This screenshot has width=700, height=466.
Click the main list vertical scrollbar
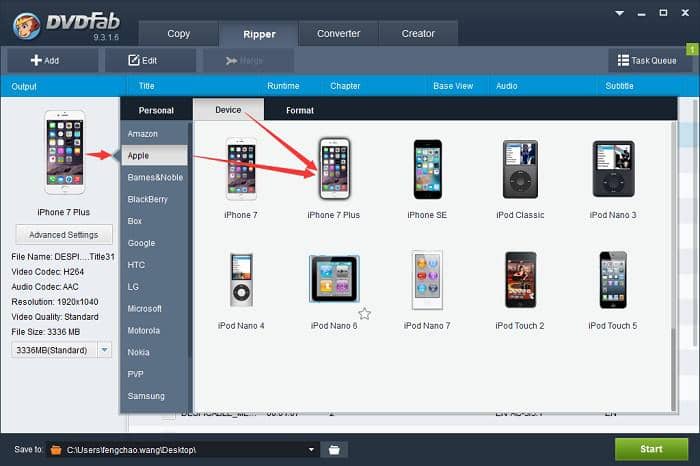696,223
